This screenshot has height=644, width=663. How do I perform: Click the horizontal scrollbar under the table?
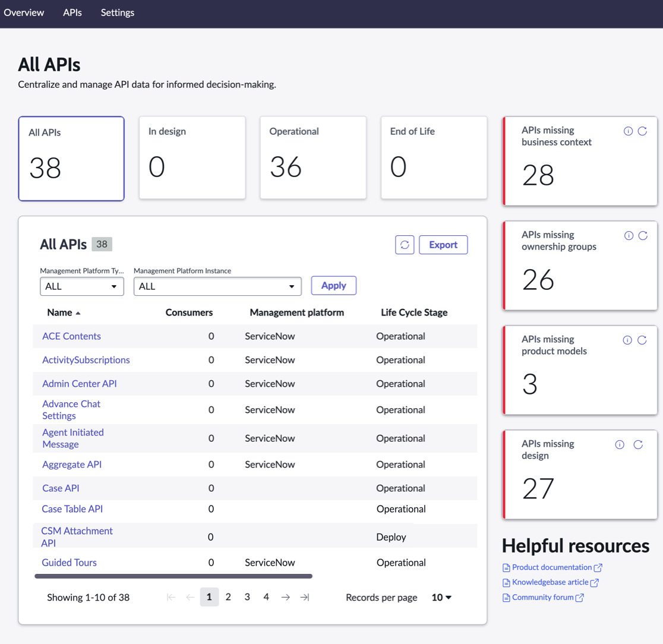tap(173, 576)
